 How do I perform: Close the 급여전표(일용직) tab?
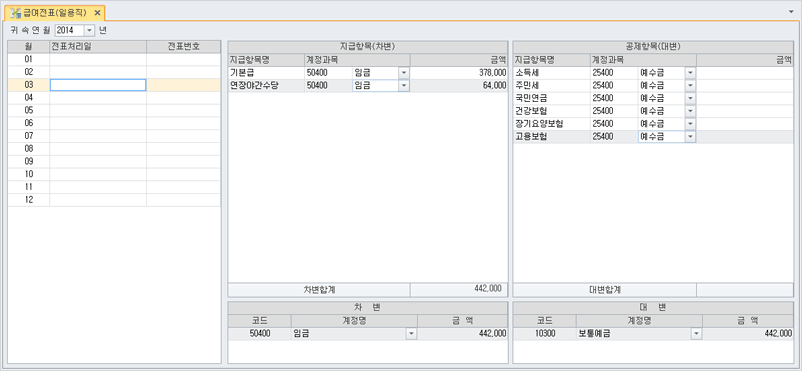point(98,13)
